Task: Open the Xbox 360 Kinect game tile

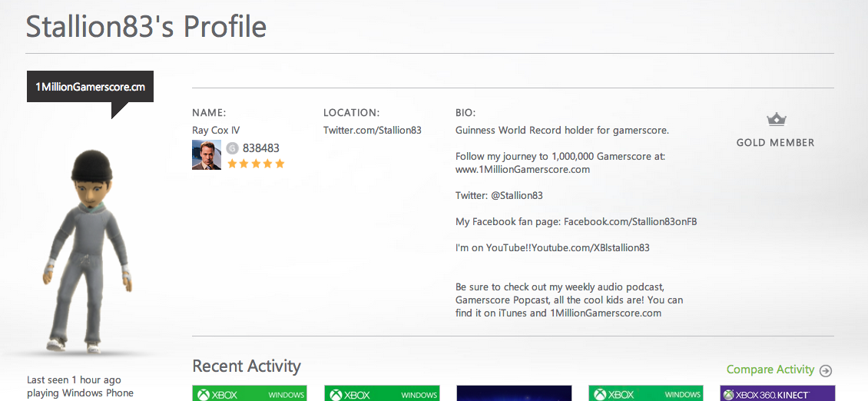Action: pyautogui.click(x=778, y=393)
